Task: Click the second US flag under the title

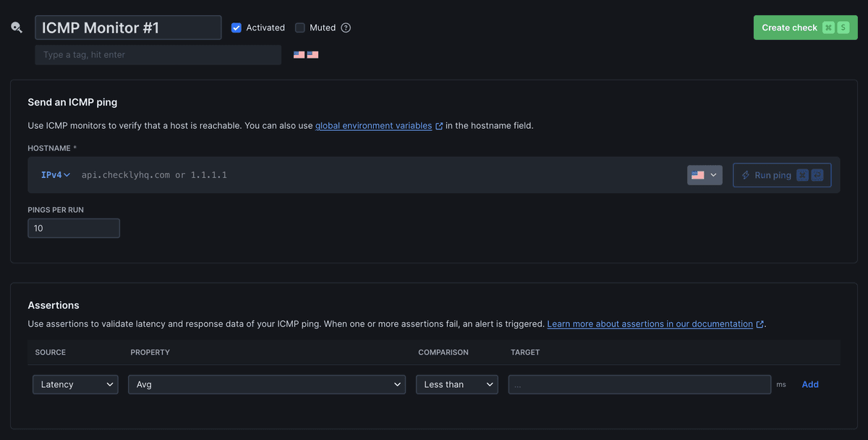Action: click(312, 54)
